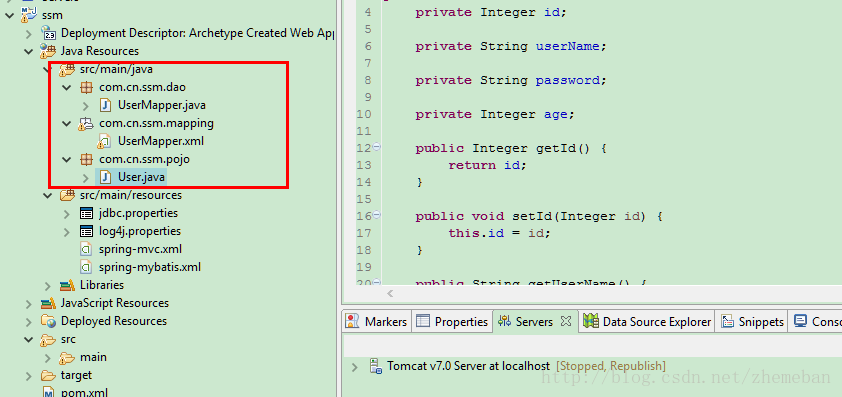Screen dimensions: 842x397
Task: Click the com.cn.ssm.dao package icon
Action: click(x=86, y=87)
